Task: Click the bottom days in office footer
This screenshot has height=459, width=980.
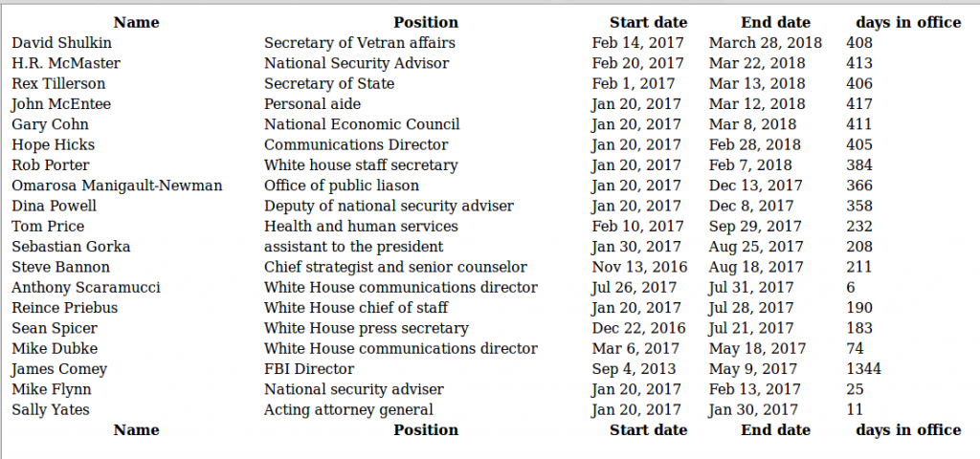Action: [908, 429]
